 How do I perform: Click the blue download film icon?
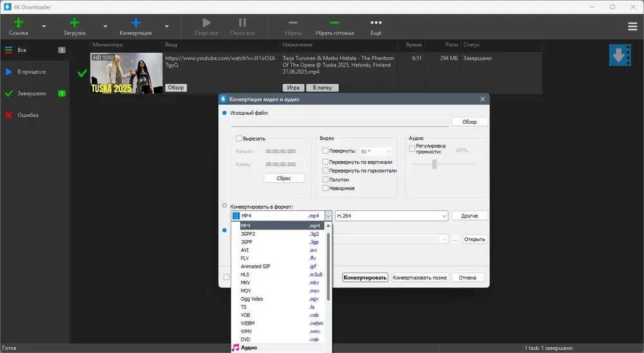pyautogui.click(x=620, y=55)
